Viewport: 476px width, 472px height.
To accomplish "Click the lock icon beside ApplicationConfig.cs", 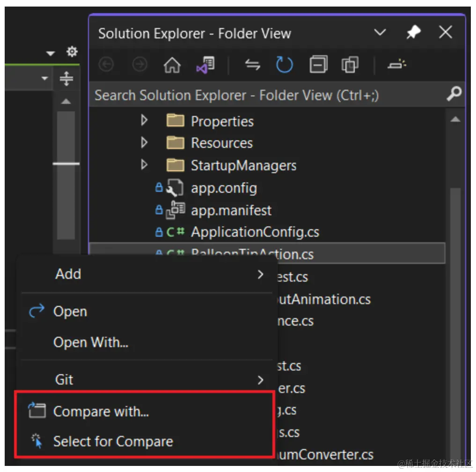I will [x=159, y=232].
